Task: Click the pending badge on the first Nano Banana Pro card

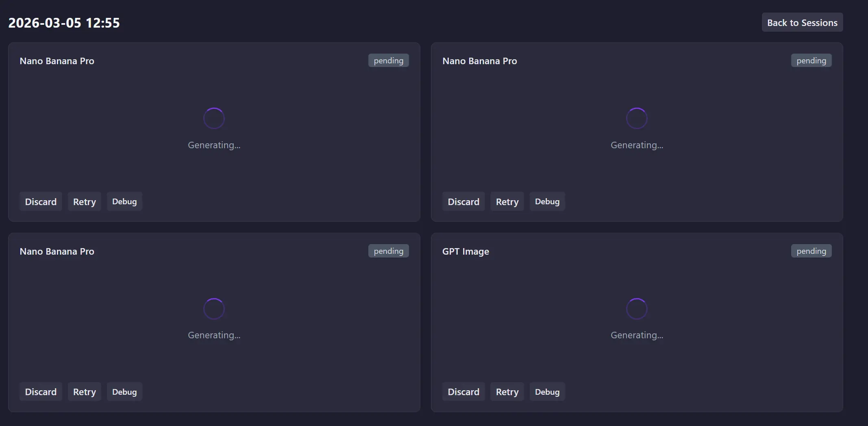Action: pyautogui.click(x=388, y=61)
